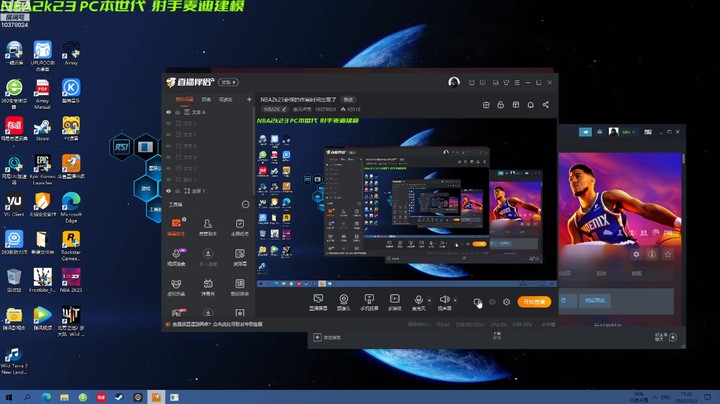Click add a game at the bottom of the Steam window
This screenshot has height=404, width=720.
[327, 337]
